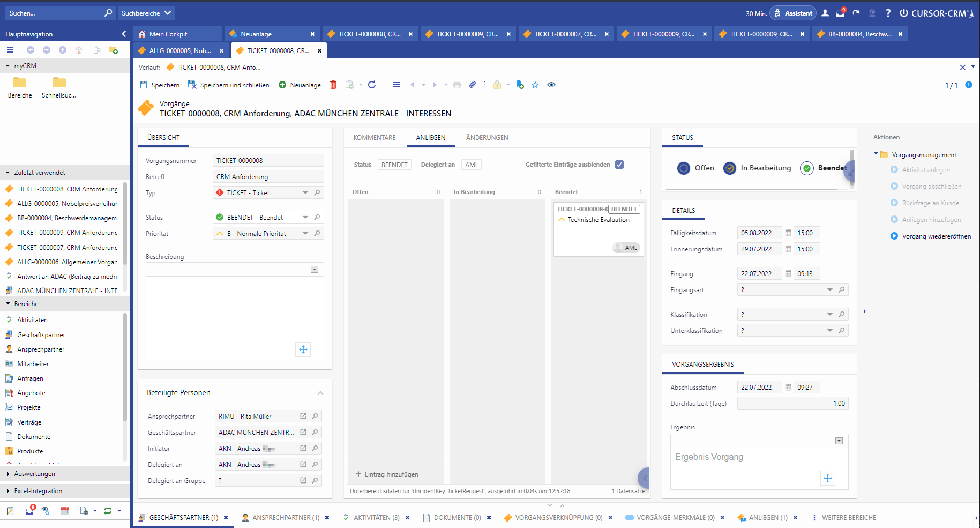Viewport: 980px width, 528px height.
Task: Open calendar picker for Fälligkeitsdatum
Action: (788, 233)
